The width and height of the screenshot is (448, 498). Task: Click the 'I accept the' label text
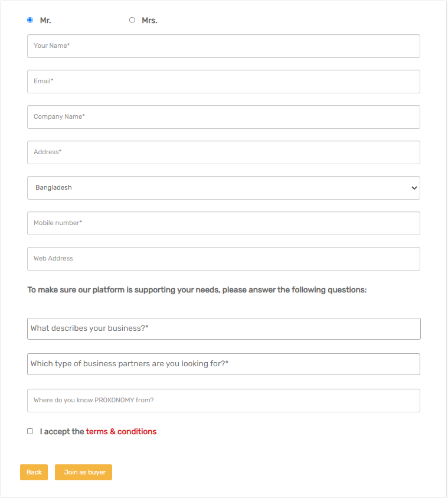62,432
